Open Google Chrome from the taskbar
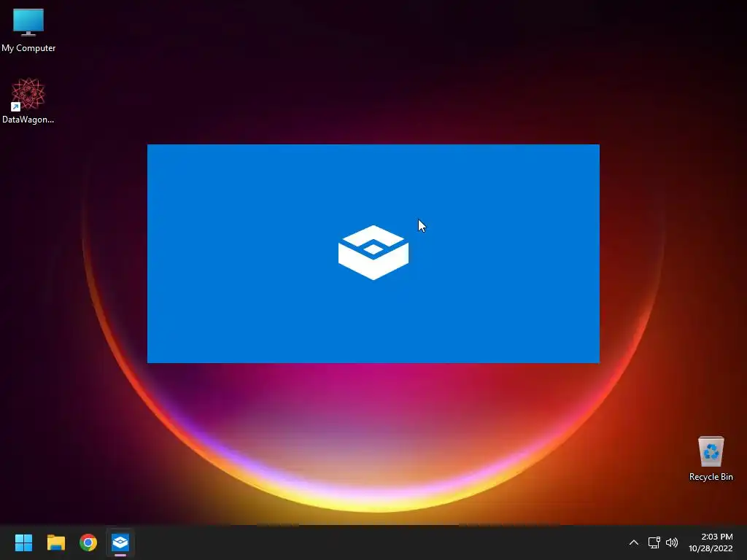Image resolution: width=747 pixels, height=560 pixels. pos(88,542)
